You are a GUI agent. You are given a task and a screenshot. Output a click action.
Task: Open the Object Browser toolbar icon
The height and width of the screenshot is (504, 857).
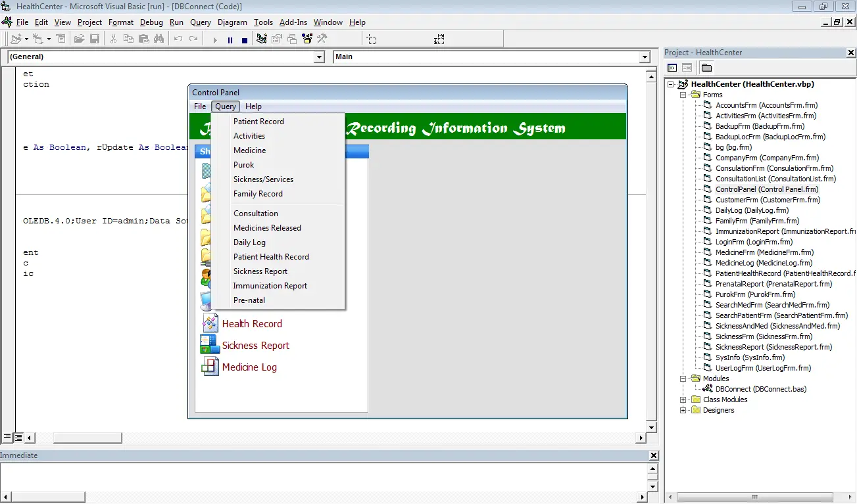(306, 39)
